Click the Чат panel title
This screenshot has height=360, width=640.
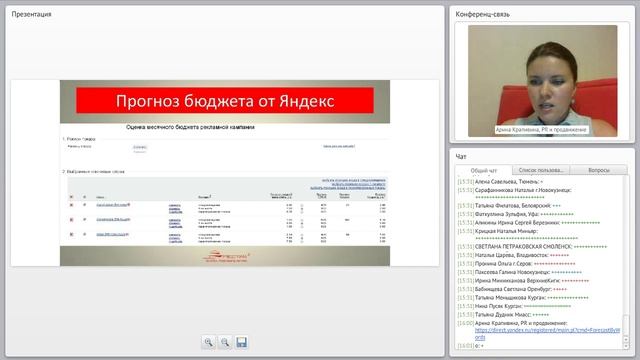point(461,156)
